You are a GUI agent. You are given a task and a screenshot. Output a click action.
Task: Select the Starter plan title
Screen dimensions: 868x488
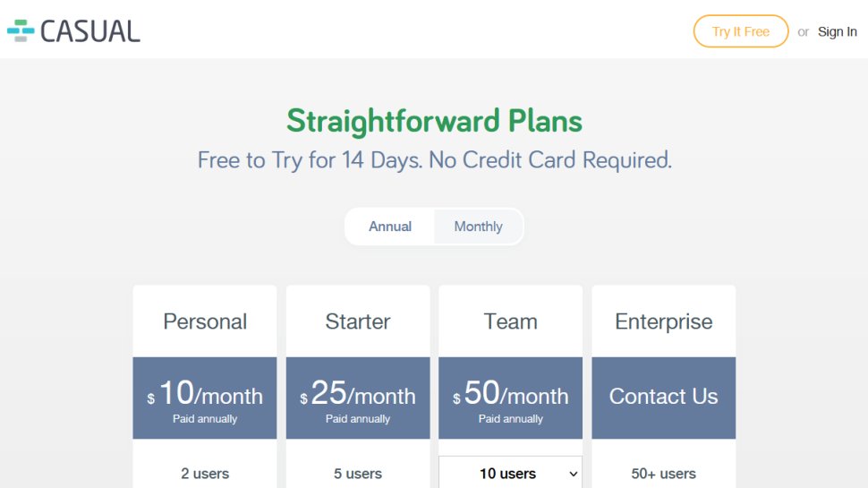point(358,321)
